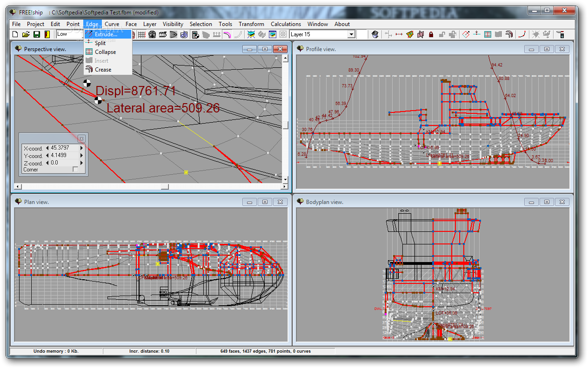Toggle the diagonals display toolbar icon
588x368 pixels.
184,34
